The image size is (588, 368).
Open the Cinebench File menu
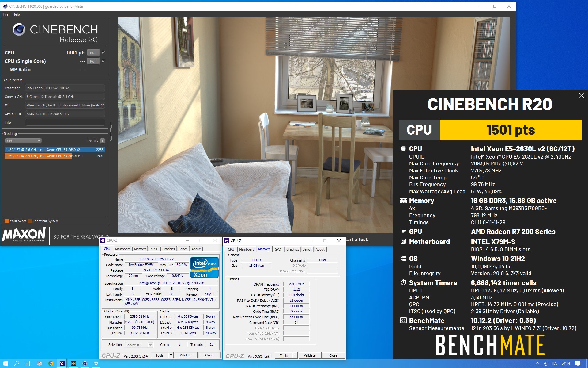(6, 14)
